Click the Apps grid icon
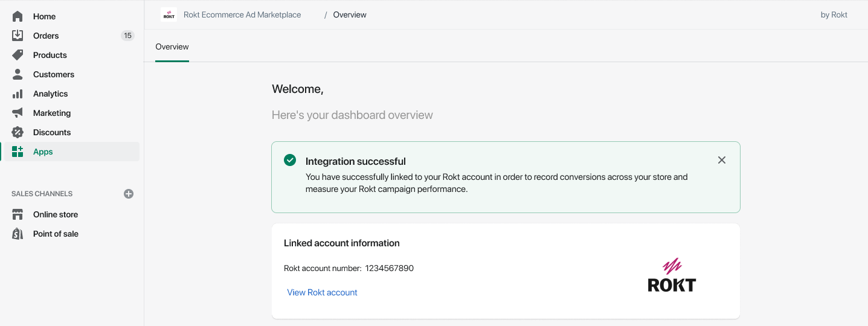This screenshot has height=326, width=868. [x=18, y=152]
